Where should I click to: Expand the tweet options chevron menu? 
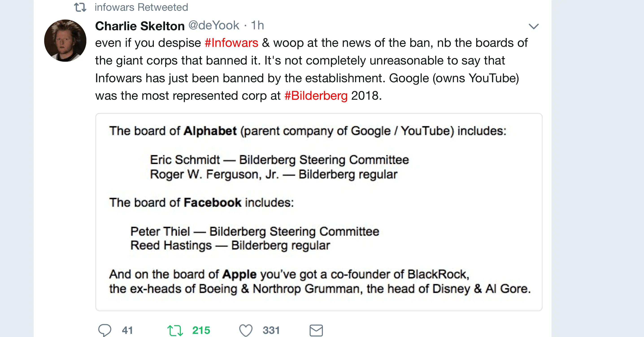(533, 26)
